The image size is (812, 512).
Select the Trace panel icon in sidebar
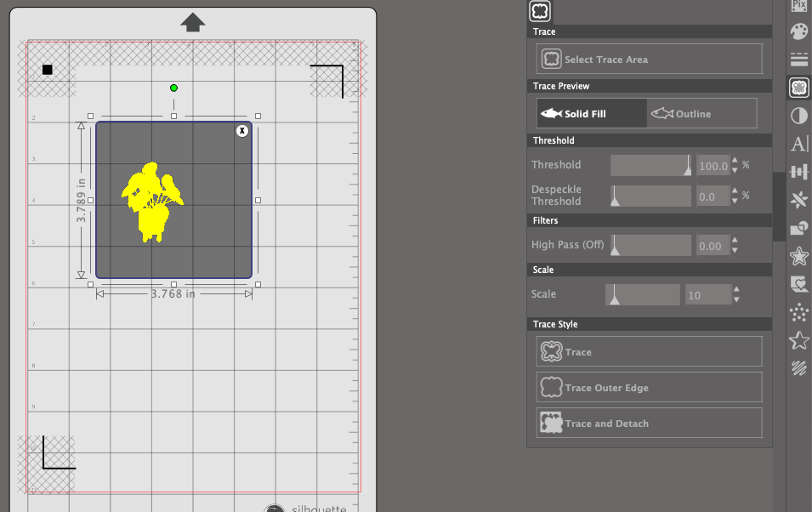(799, 88)
